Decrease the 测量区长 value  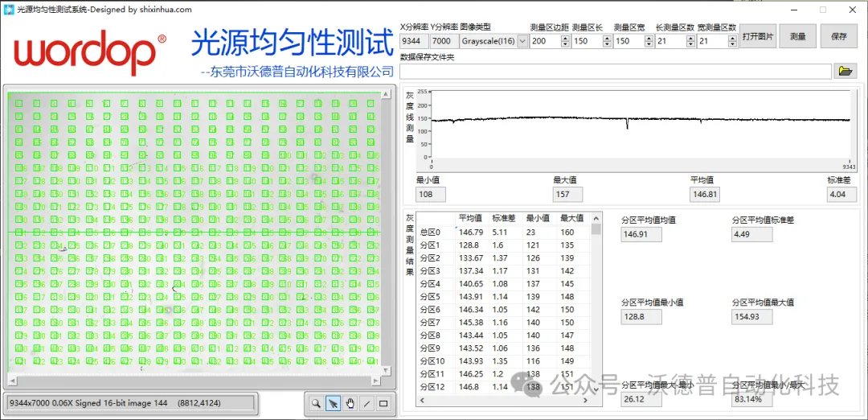607,44
